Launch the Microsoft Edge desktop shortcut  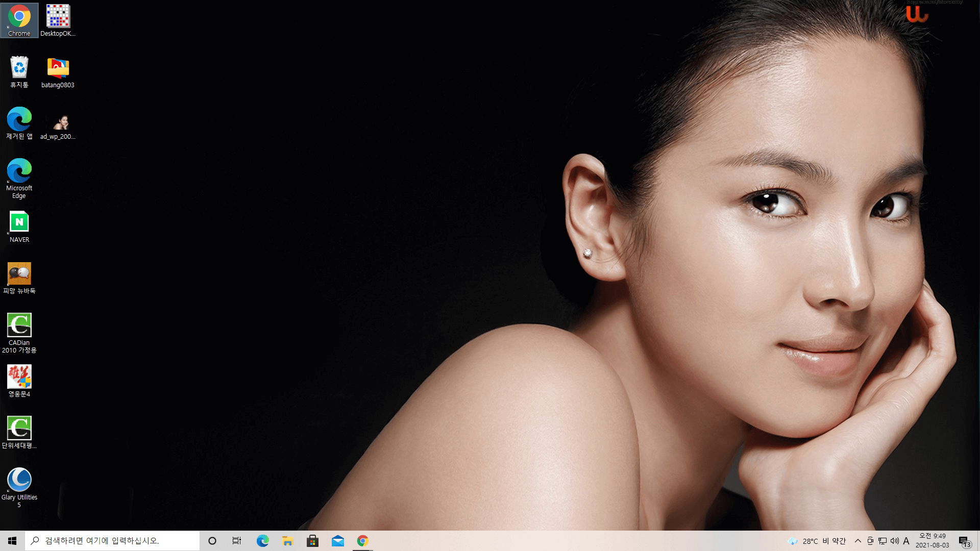point(19,179)
